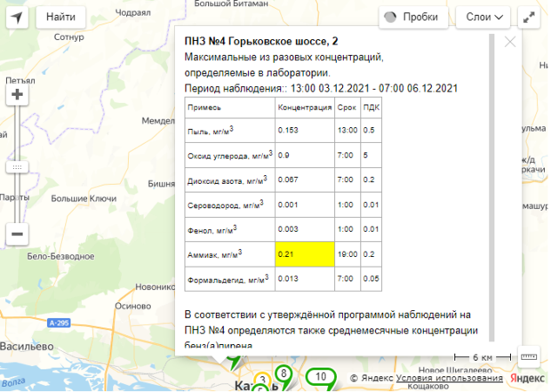
Task: Close the ПНЗ №4 info balloon
Action: tap(510, 42)
